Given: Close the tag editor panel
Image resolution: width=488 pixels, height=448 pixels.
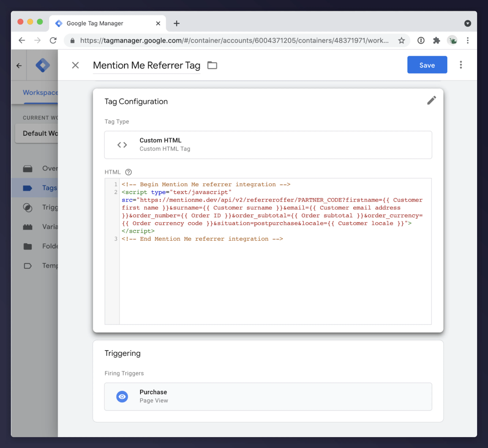Looking at the screenshot, I should click(75, 65).
